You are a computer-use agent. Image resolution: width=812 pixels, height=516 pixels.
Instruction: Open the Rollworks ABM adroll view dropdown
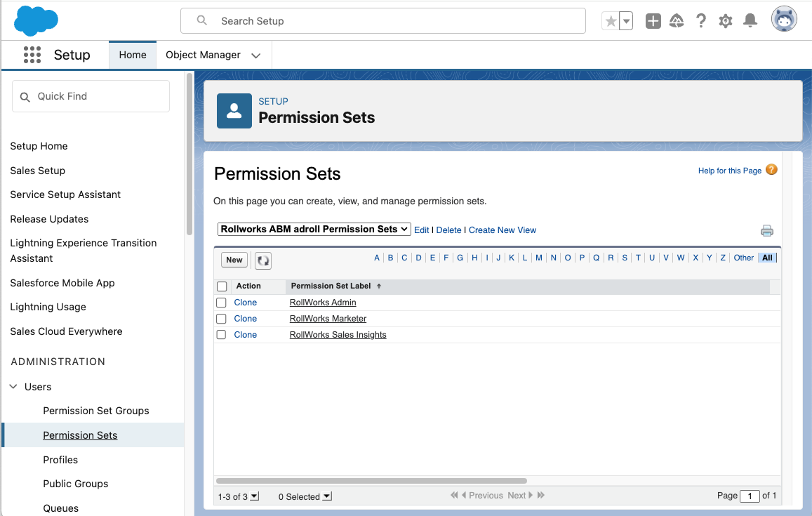pos(314,230)
